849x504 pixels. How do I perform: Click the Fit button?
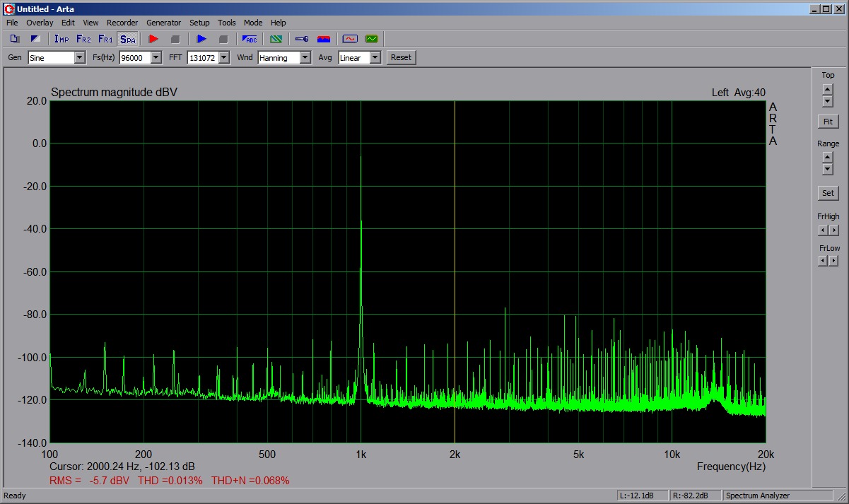828,122
